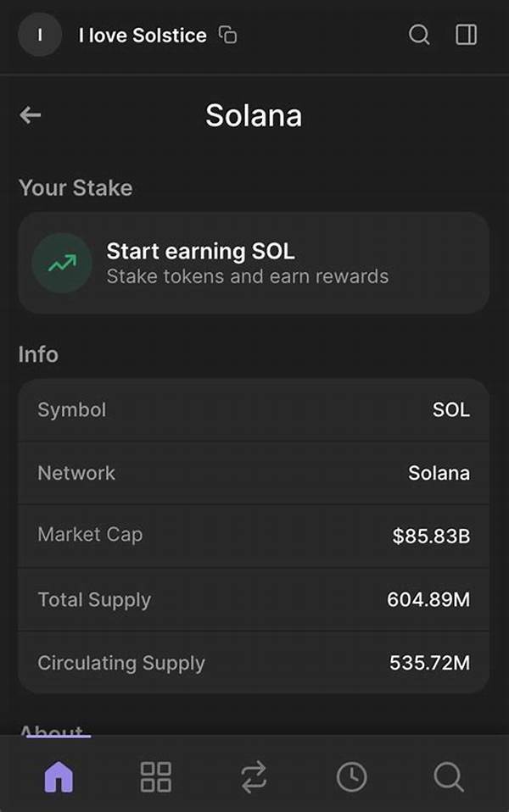
Task: Click the Circulating Supply row
Action: tap(254, 662)
